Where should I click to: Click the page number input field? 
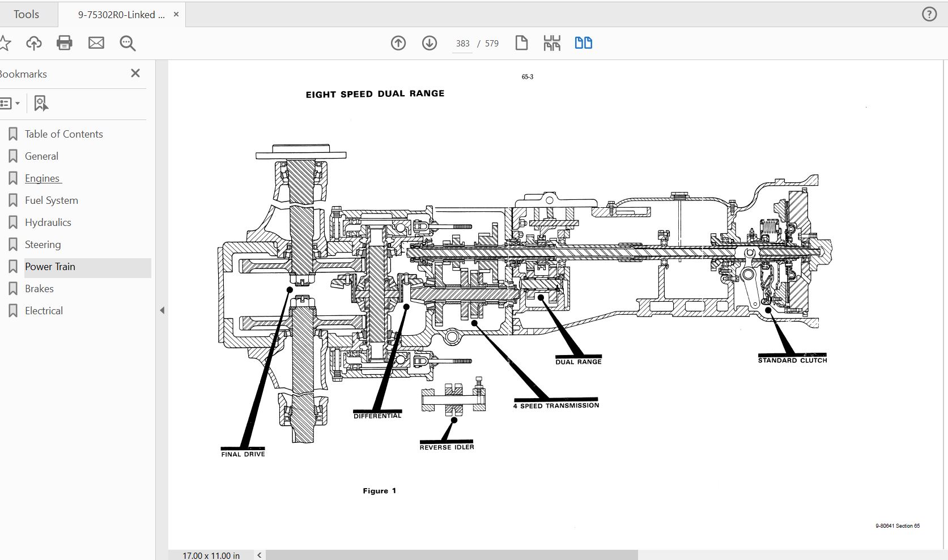[x=463, y=44]
